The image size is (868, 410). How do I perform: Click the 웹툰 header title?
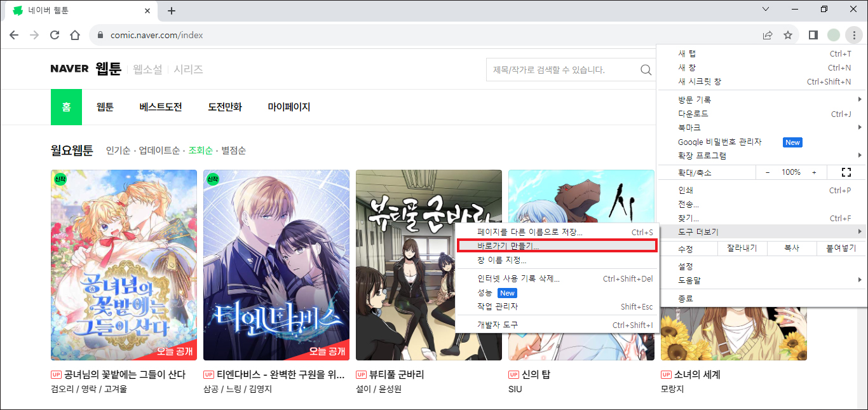tap(108, 69)
